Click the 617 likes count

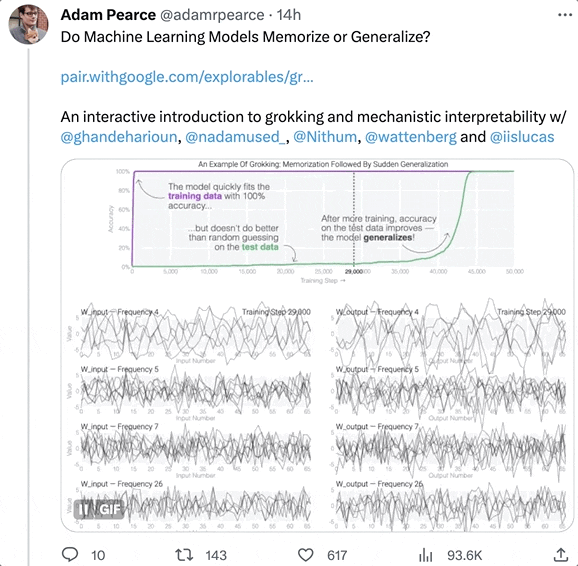click(337, 555)
